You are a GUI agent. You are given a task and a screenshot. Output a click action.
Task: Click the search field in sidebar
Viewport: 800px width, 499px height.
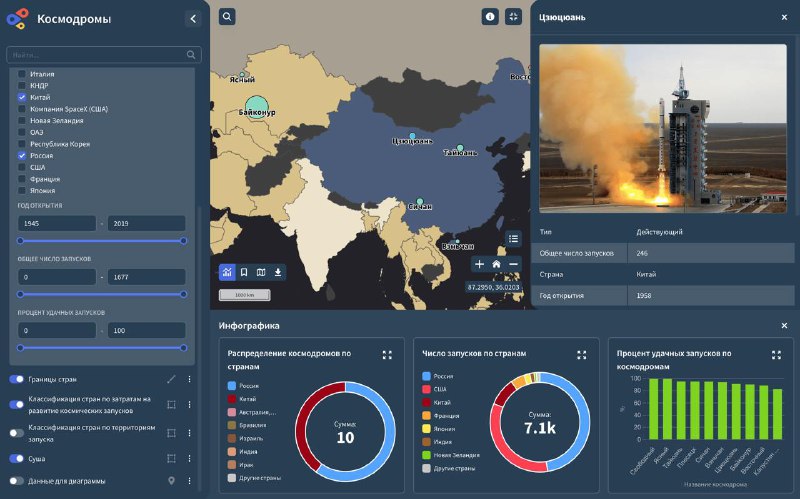pyautogui.click(x=104, y=55)
